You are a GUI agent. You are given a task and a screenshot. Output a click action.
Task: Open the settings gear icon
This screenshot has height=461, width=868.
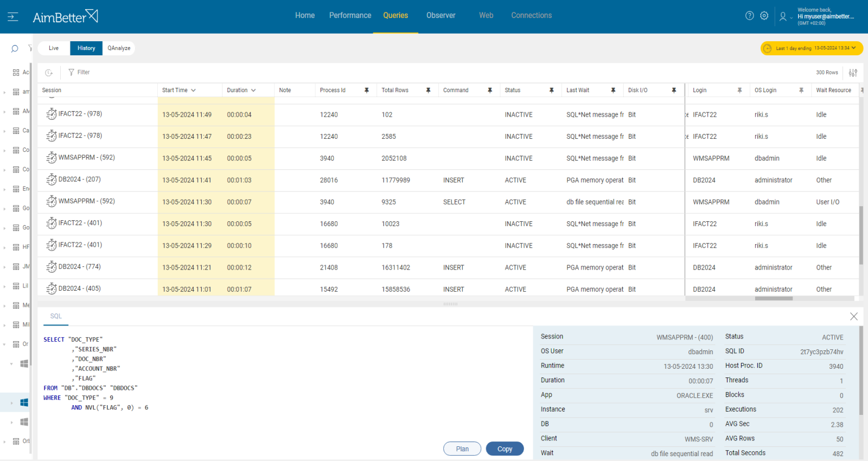[x=764, y=16]
